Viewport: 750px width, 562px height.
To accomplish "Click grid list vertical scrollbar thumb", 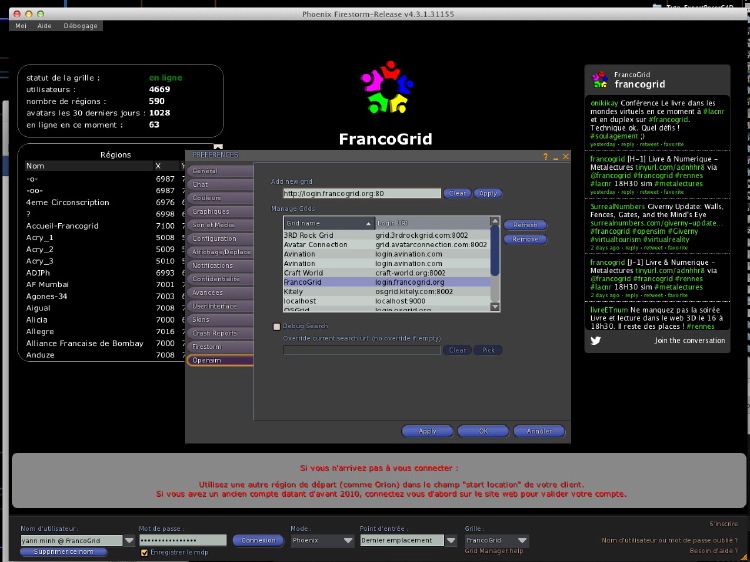I will coord(495,251).
